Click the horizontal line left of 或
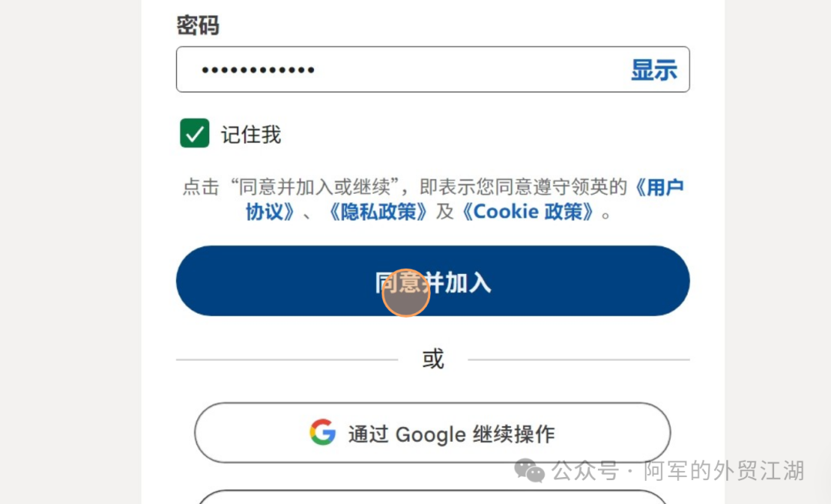 click(287, 360)
